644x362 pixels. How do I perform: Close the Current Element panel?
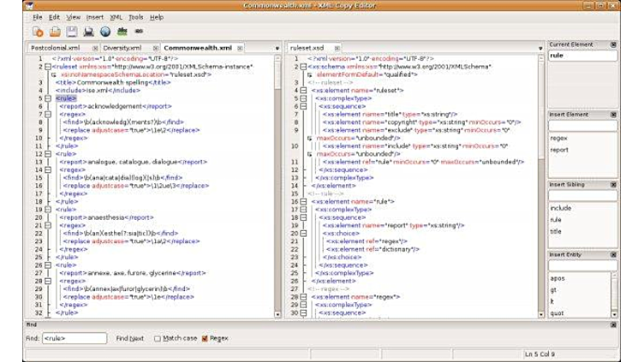613,45
